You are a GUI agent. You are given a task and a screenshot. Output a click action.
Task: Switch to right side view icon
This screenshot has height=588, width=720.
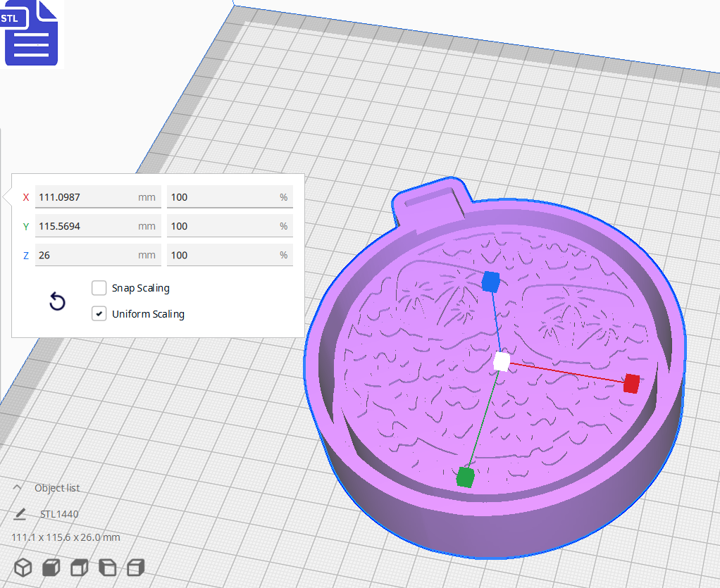(x=135, y=567)
